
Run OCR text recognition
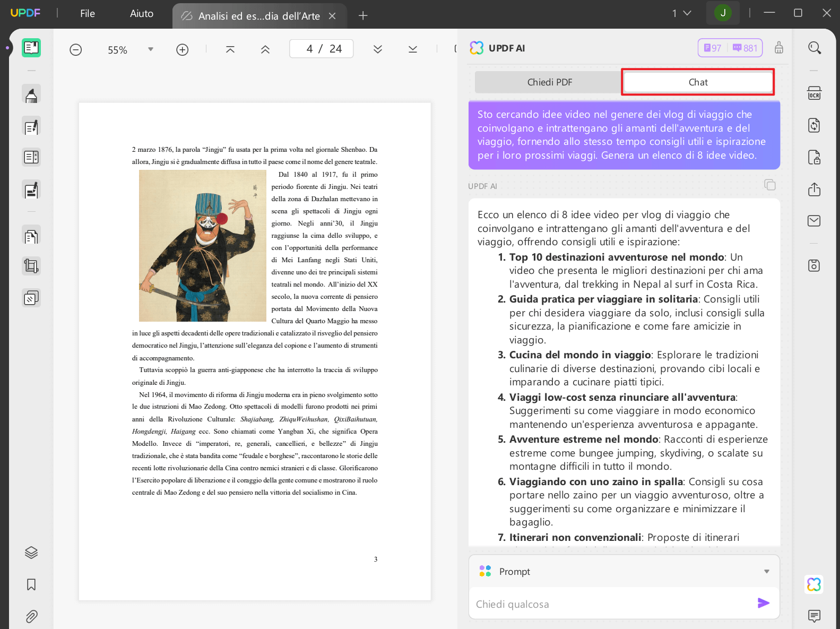click(x=814, y=93)
